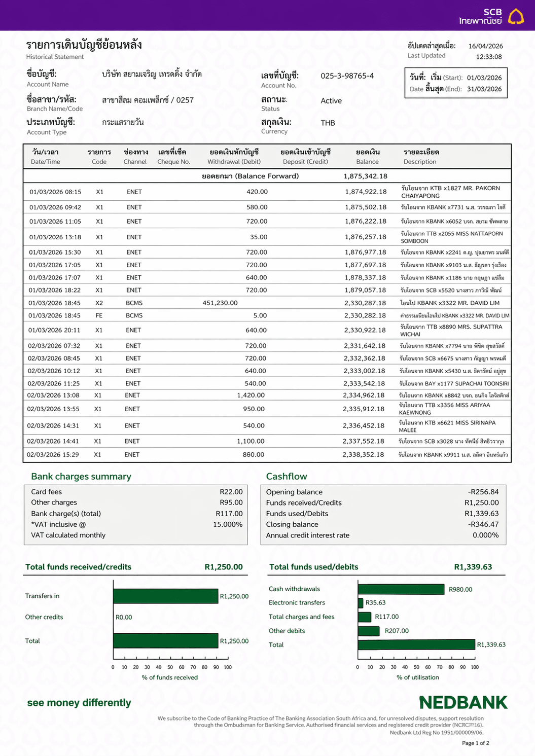Select the Active status field
535x756 pixels.
click(x=331, y=101)
